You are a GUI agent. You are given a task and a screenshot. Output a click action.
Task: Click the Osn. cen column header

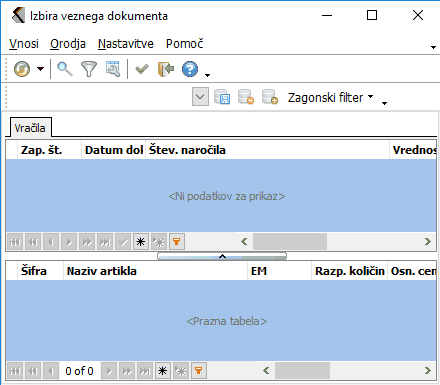click(412, 271)
